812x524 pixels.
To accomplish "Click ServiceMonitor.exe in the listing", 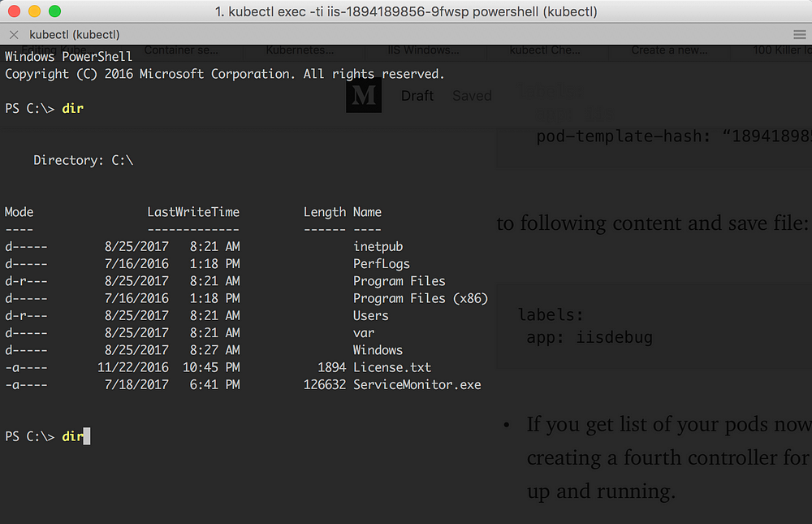I will coord(417,384).
